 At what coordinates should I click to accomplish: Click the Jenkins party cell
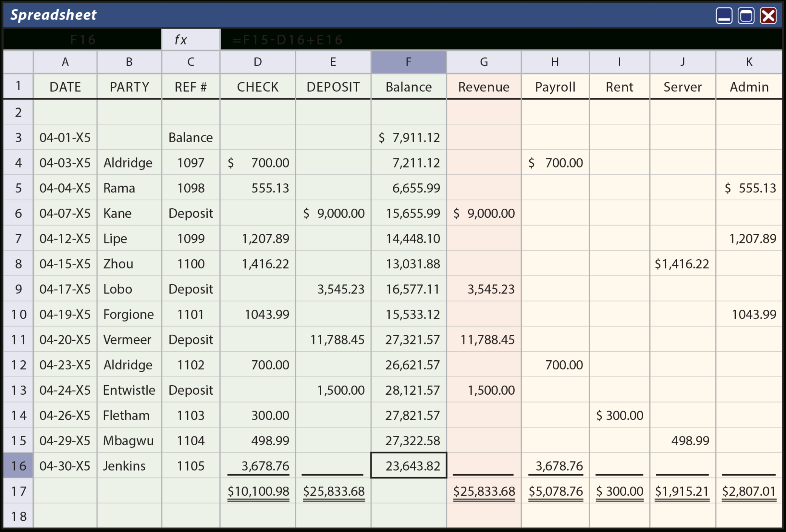pyautogui.click(x=129, y=466)
